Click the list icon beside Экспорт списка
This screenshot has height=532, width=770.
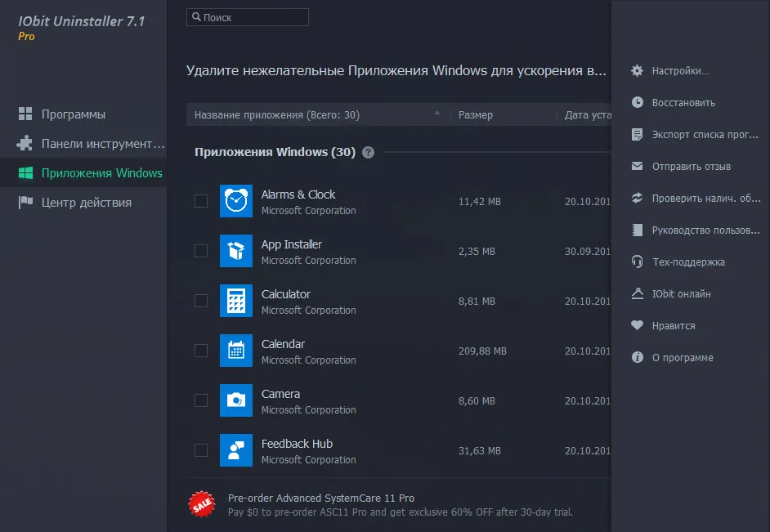tap(637, 135)
